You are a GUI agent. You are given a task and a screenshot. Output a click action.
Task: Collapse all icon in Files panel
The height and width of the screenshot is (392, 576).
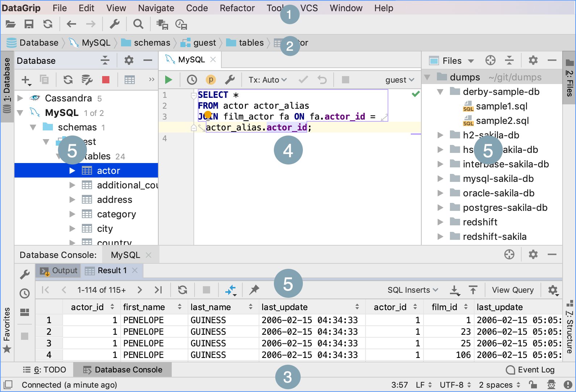[509, 60]
